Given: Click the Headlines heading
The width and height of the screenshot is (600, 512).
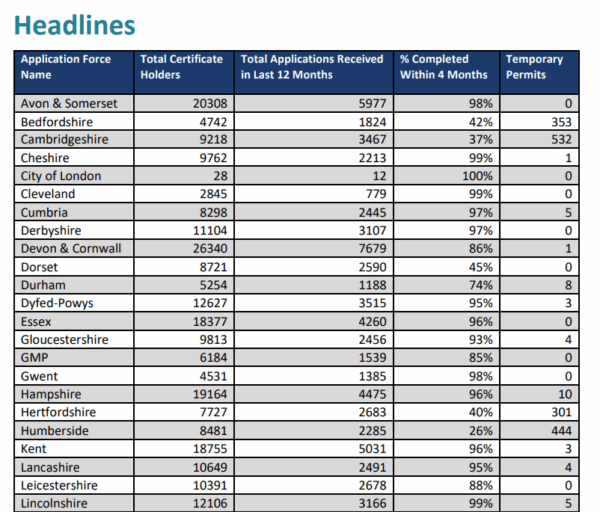Looking at the screenshot, I should [x=75, y=25].
